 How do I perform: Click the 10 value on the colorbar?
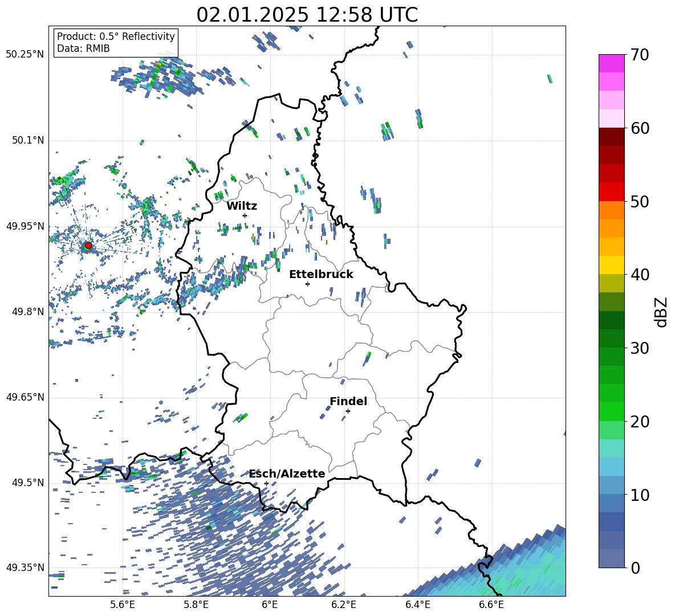[639, 495]
